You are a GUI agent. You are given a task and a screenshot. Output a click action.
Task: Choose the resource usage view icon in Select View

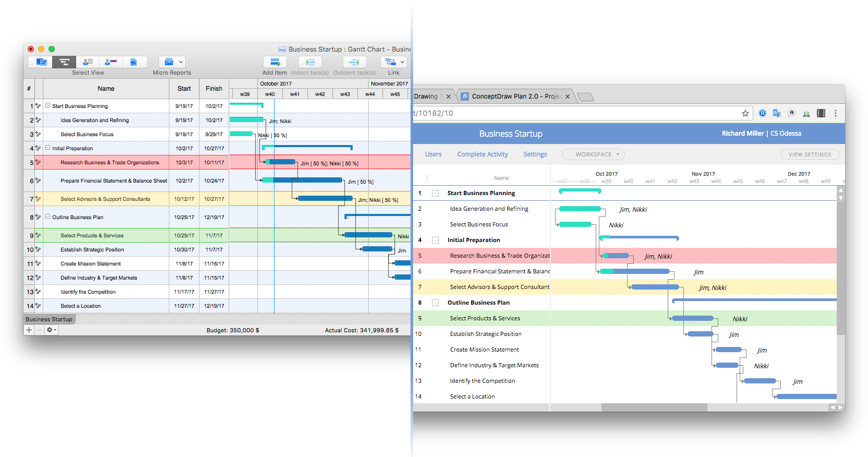click(x=111, y=62)
